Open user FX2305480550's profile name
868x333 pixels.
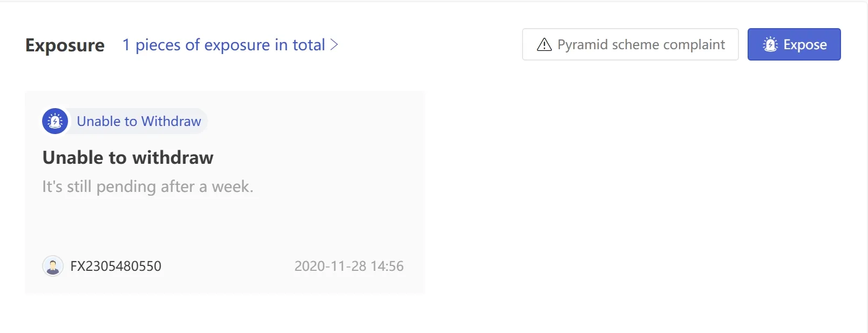click(x=116, y=266)
